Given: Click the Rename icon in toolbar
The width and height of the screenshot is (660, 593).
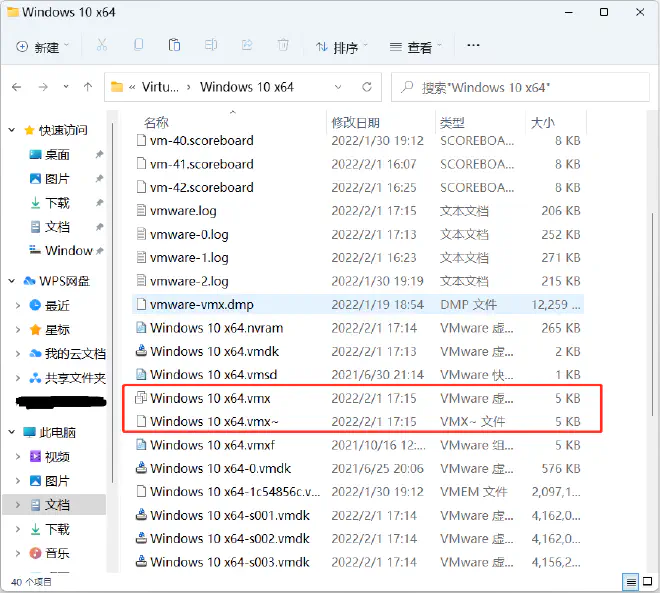Looking at the screenshot, I should pyautogui.click(x=211, y=46).
